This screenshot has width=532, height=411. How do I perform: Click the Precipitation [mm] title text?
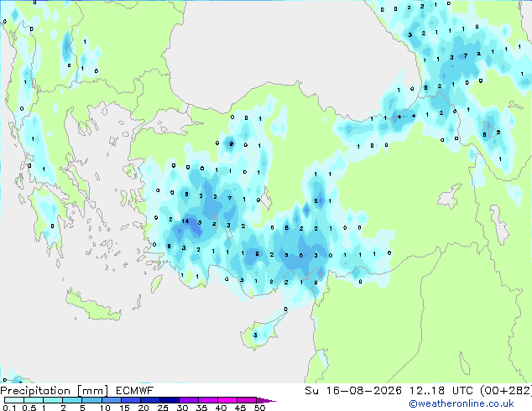click(55, 391)
